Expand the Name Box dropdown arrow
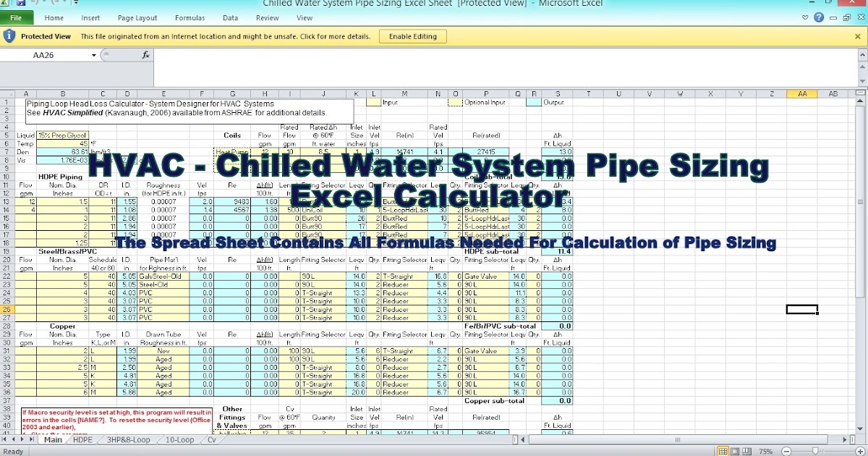The image size is (868, 456). [x=94, y=55]
